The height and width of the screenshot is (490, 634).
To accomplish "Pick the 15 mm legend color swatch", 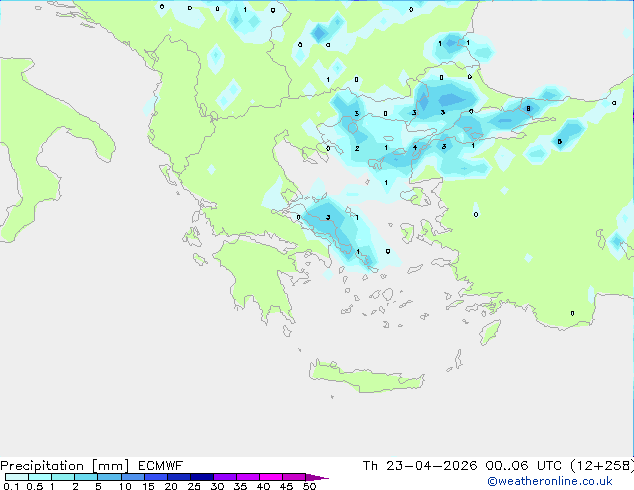I will tap(156, 477).
